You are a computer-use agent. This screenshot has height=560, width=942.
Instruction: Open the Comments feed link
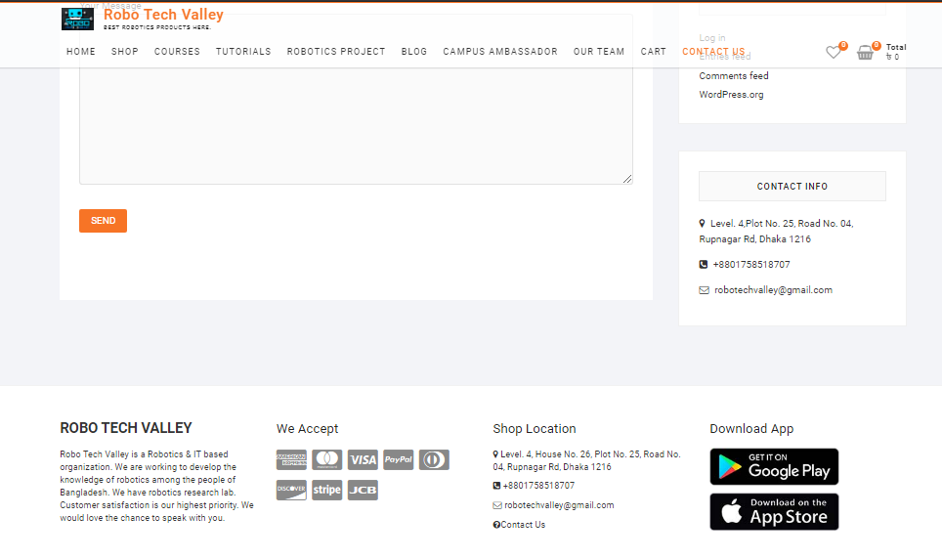click(734, 75)
